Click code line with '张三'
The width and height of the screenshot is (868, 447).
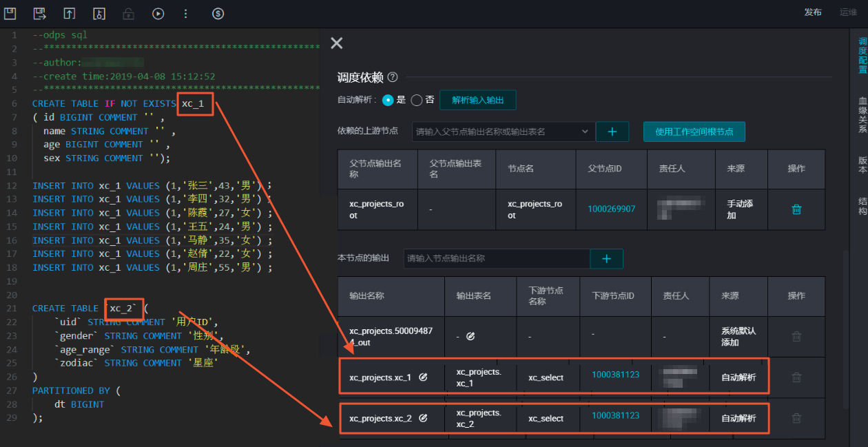152,185
